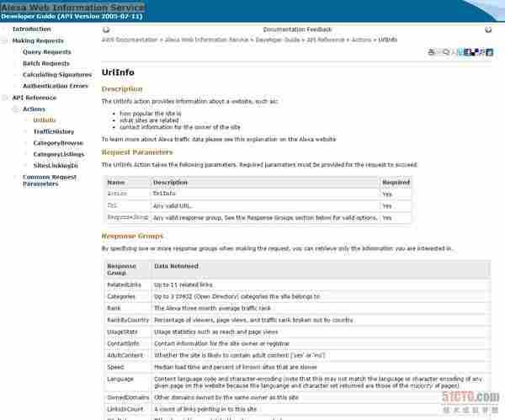Open the Introduction page in sidebar
The width and height of the screenshot is (505, 420).
tap(31, 29)
